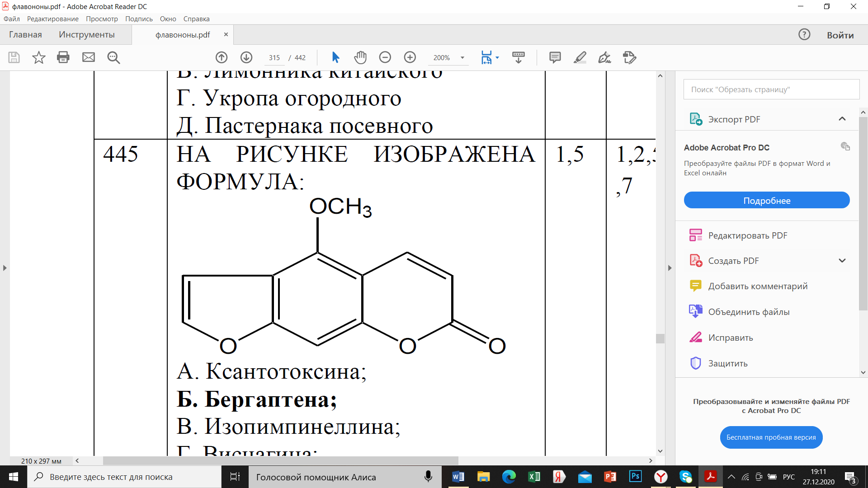Zoom out with minus icon
This screenshot has height=488, width=868.
385,57
